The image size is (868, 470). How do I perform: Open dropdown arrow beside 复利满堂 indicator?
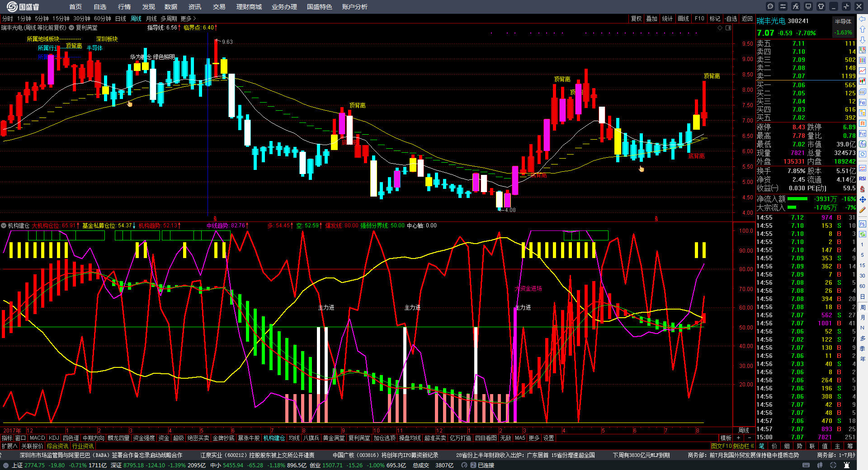coord(71,28)
